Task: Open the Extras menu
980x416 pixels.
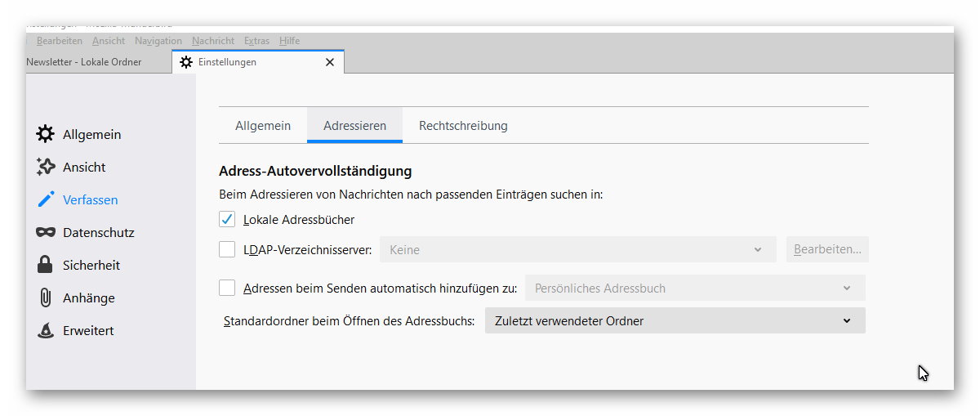Action: [256, 41]
